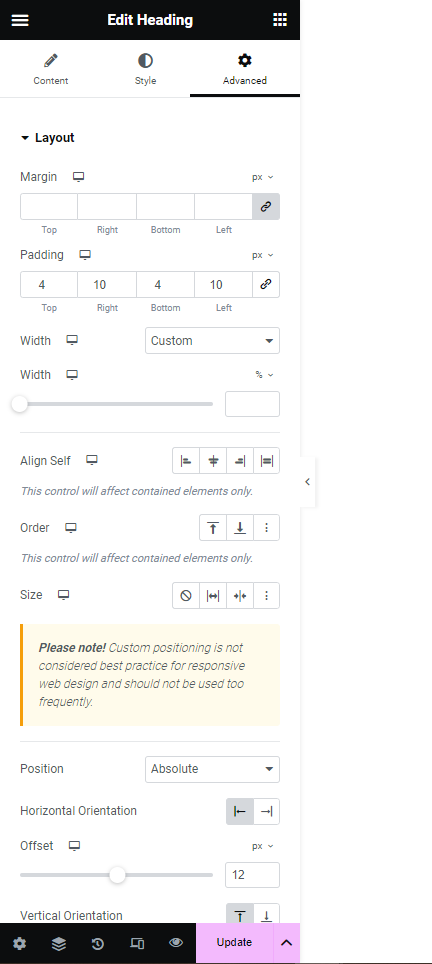432x964 pixels.
Task: Collapse the Layout section
Action: point(47,138)
